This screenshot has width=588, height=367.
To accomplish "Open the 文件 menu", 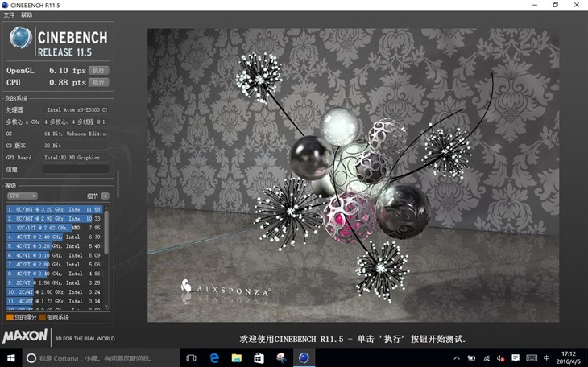I will pos(9,15).
